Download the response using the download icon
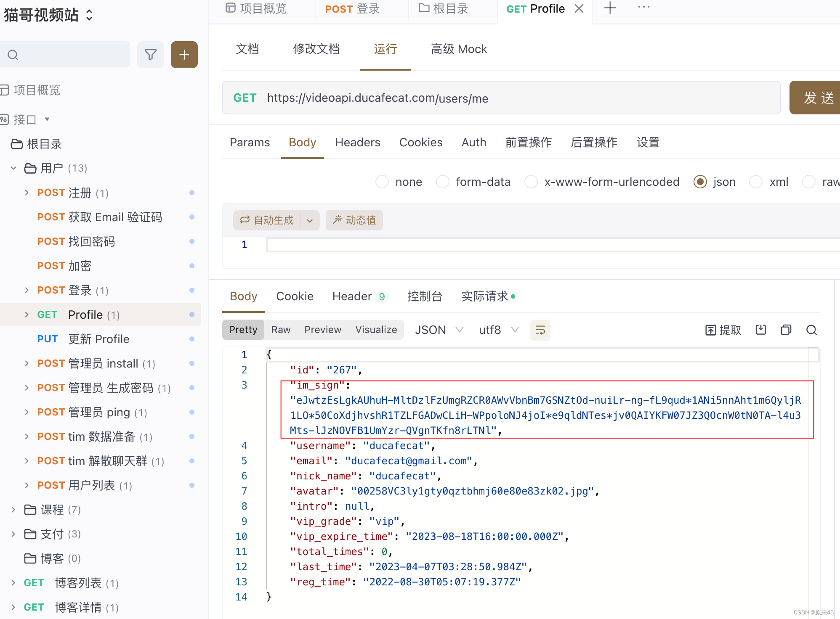 pos(760,330)
